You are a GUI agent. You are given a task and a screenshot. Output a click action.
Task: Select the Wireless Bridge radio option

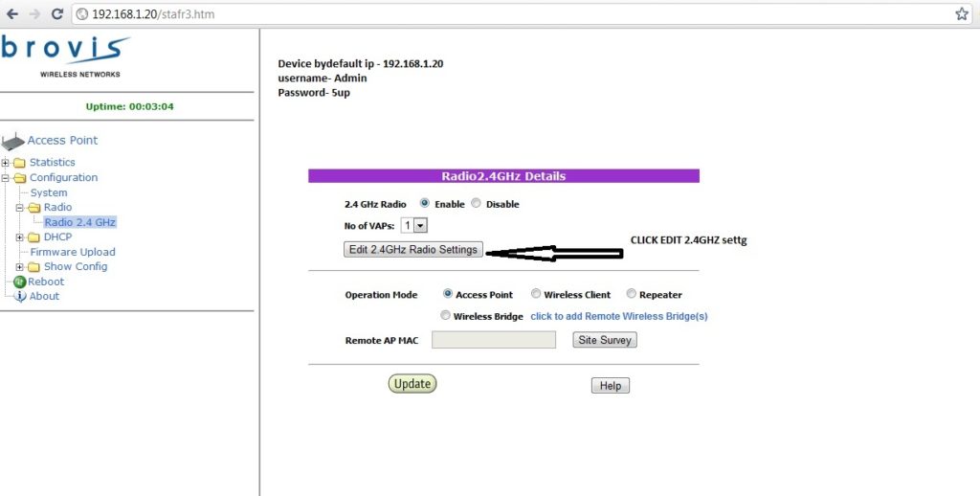[x=445, y=315]
